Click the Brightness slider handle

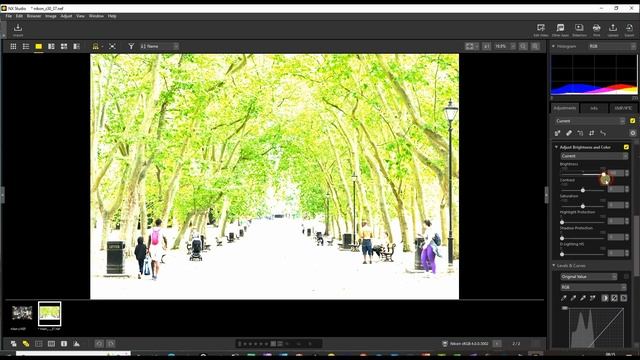(x=604, y=174)
